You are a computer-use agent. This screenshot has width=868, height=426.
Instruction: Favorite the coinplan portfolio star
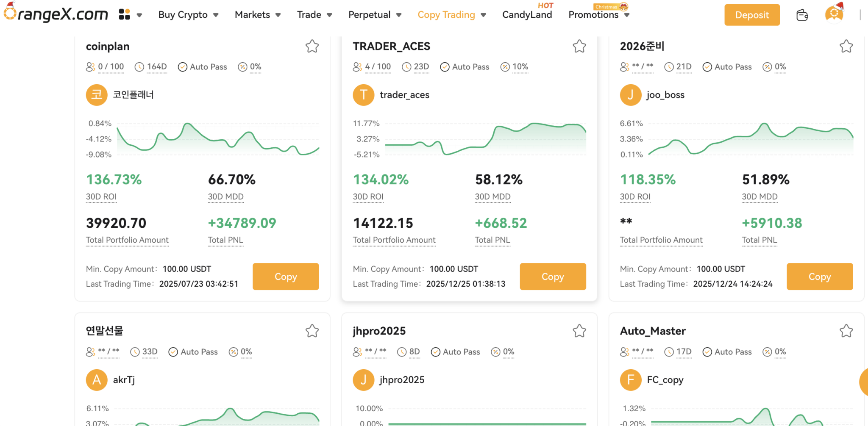[312, 46]
